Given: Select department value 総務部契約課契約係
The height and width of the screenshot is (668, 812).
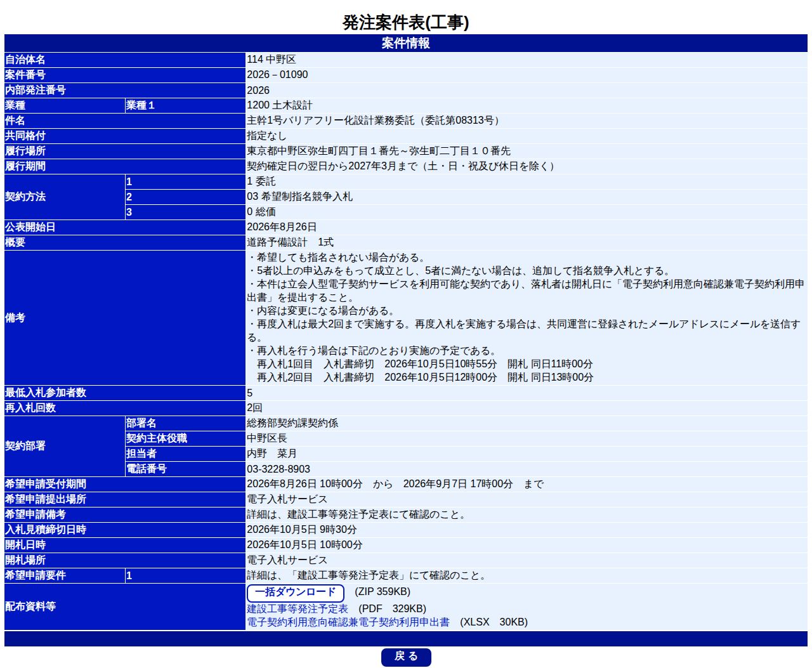Looking at the screenshot, I should click(292, 422).
